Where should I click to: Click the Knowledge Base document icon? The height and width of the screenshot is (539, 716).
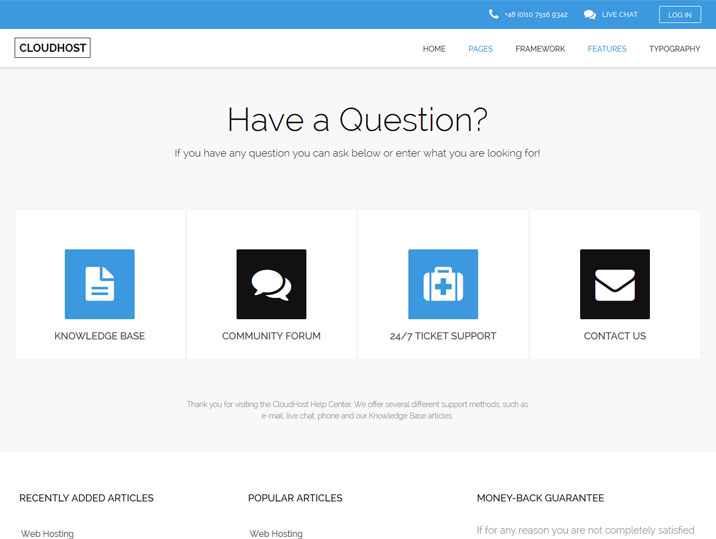pyautogui.click(x=99, y=284)
